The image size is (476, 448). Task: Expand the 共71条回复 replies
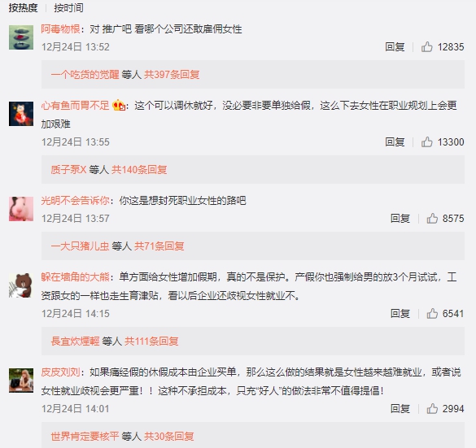pos(159,246)
